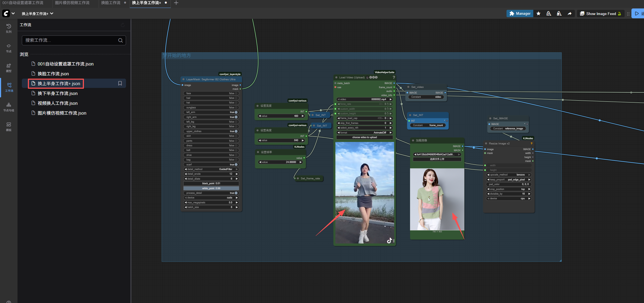Switch to the 换脸工作流 tab
644x303 pixels.
coord(111,3)
